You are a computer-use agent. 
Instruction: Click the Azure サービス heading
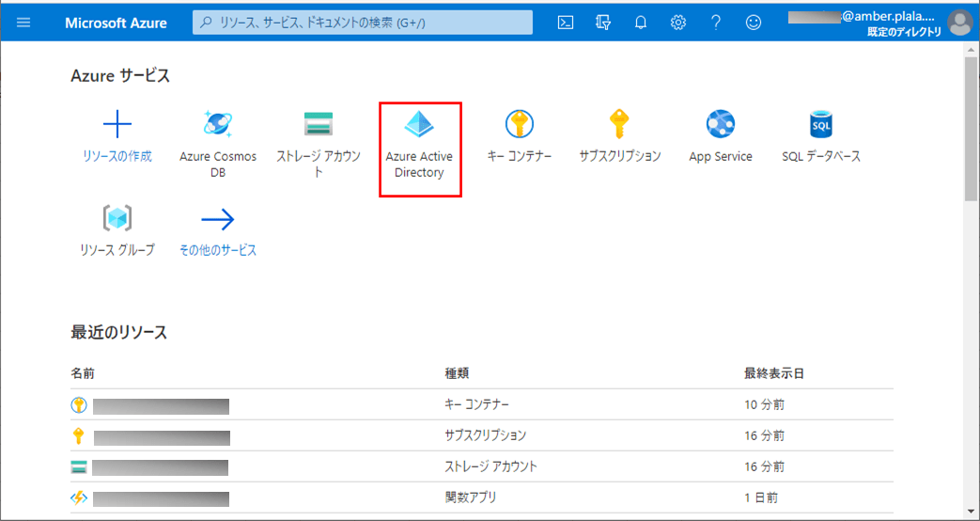click(x=120, y=75)
